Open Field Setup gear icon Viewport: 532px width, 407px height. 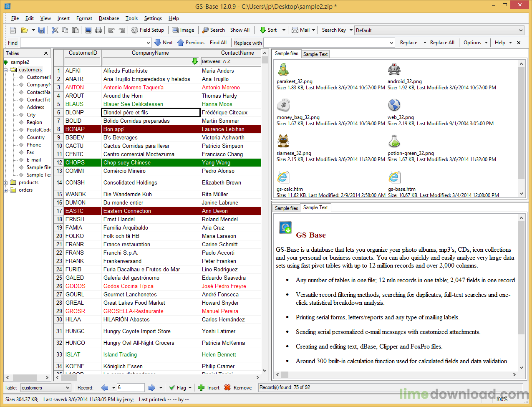pyautogui.click(x=135, y=30)
